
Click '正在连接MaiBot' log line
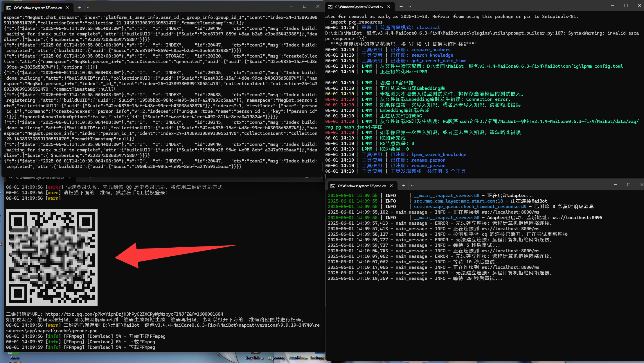pyautogui.click(x=438, y=201)
